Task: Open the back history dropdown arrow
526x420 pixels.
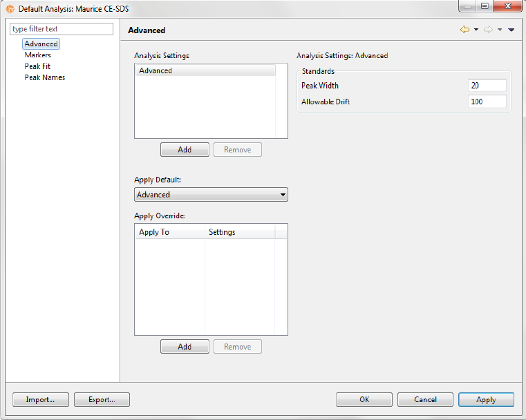Action: click(476, 30)
